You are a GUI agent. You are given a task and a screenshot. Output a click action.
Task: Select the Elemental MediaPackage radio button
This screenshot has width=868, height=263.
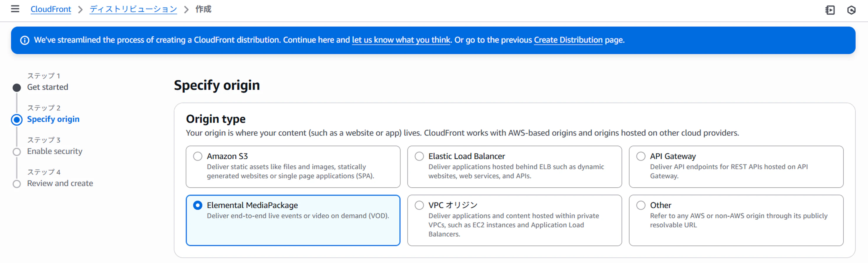click(198, 206)
